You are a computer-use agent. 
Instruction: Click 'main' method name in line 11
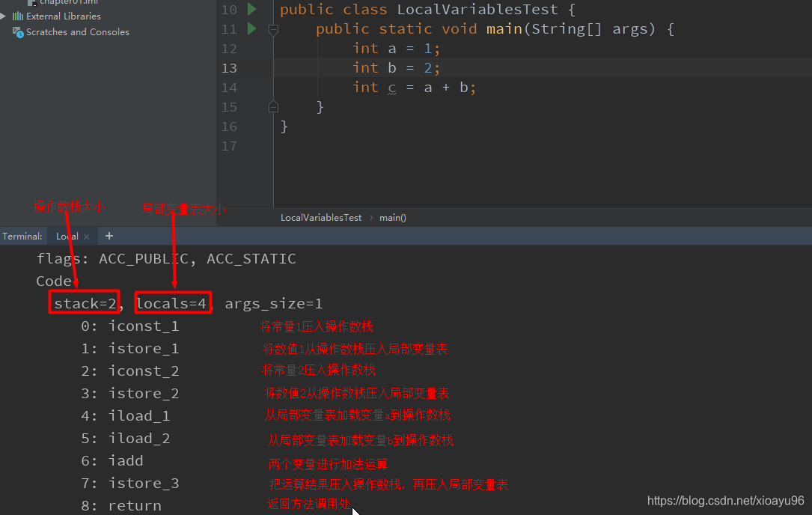504,29
